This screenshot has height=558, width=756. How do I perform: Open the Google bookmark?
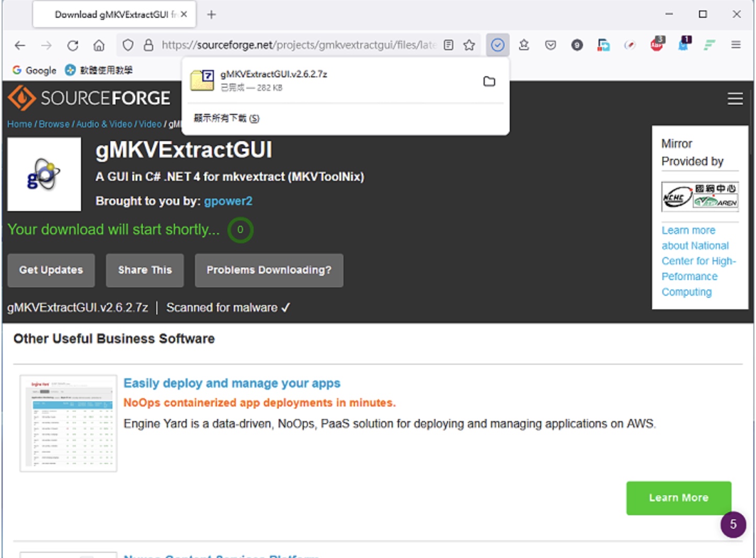[34, 70]
